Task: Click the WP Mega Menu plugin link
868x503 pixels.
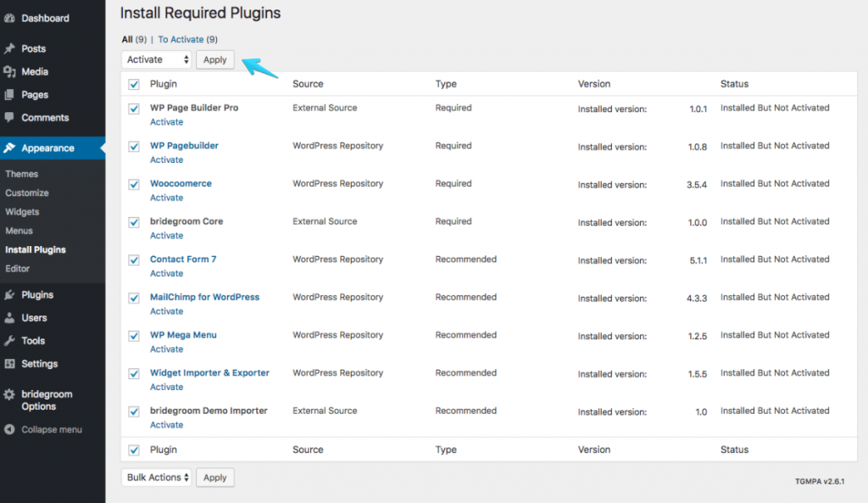Action: click(183, 335)
